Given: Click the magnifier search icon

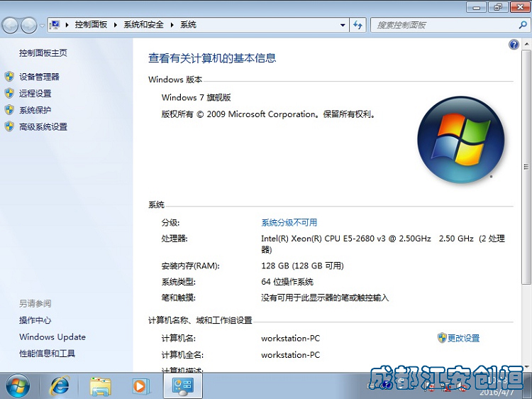Looking at the screenshot, I should pyautogui.click(x=523, y=25).
